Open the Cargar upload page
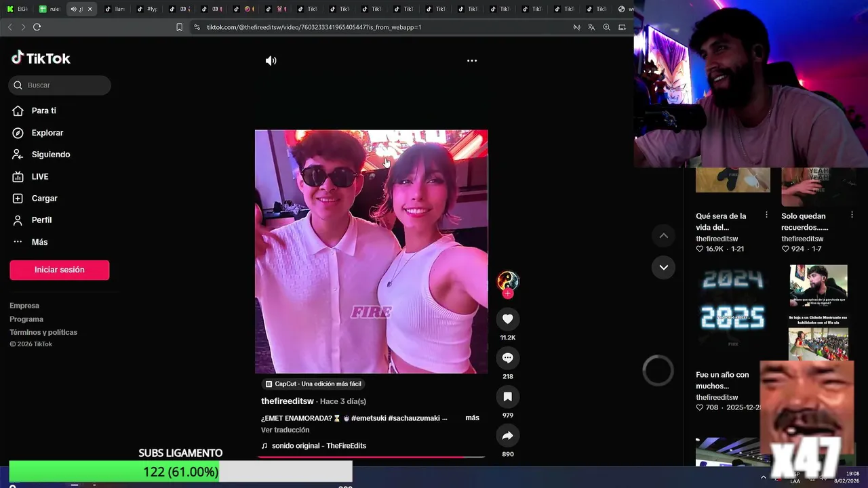 (x=44, y=198)
